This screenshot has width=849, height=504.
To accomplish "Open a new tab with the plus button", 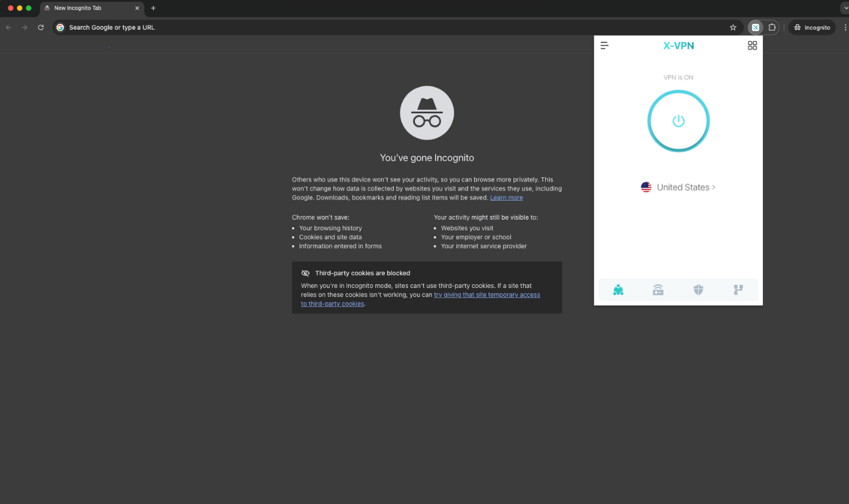I will pos(153,8).
